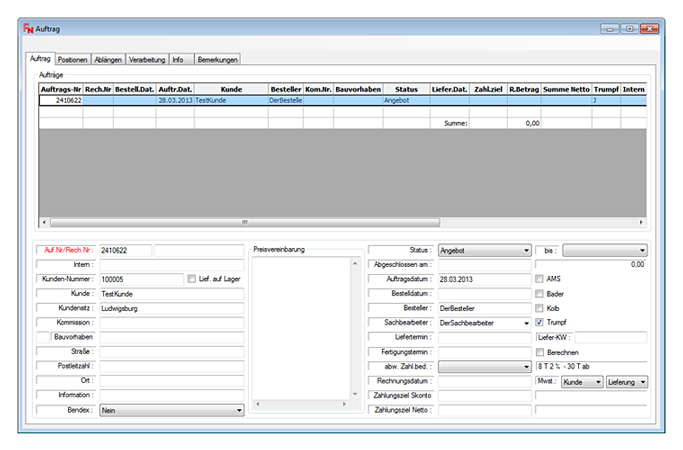Click the Kommission input field
Screen dimensions: 683x450
pyautogui.click(x=172, y=323)
